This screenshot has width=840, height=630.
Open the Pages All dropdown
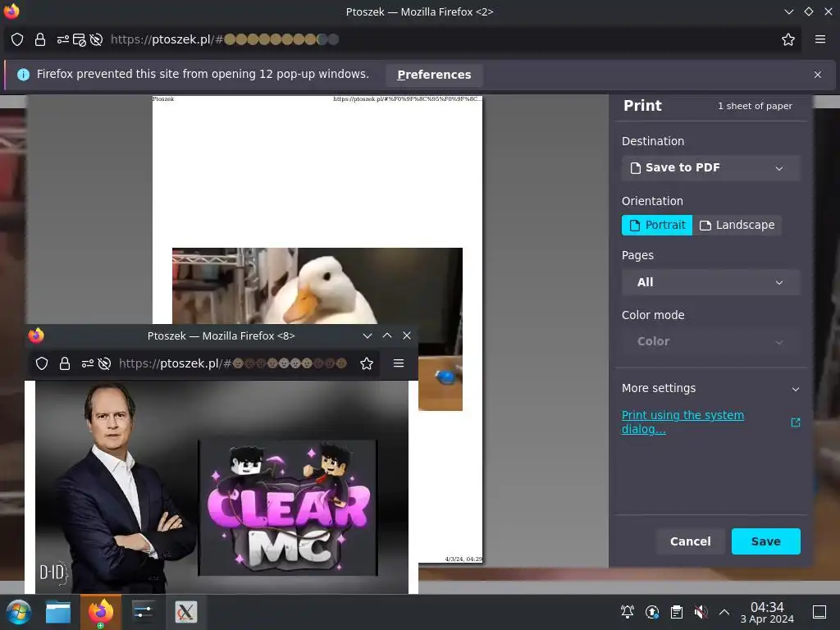711,282
